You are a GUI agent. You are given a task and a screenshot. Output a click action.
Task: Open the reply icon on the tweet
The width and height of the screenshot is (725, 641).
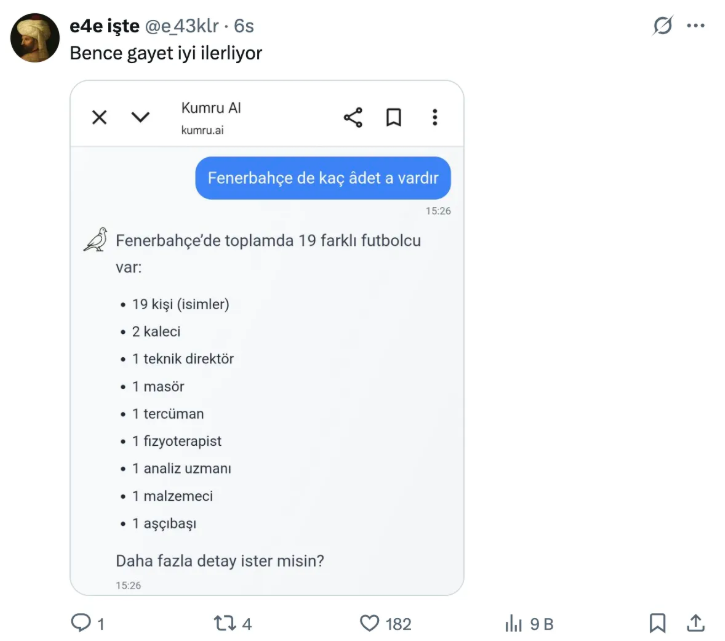(81, 623)
